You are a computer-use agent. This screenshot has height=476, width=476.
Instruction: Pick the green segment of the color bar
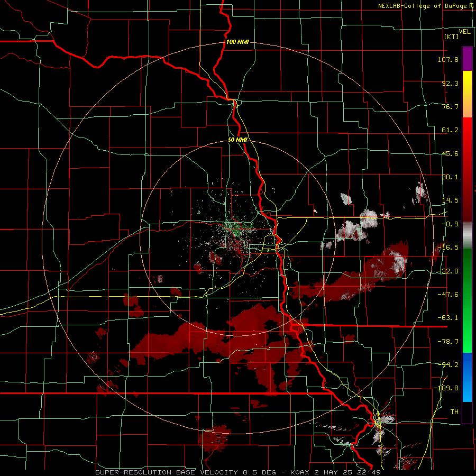[467, 300]
